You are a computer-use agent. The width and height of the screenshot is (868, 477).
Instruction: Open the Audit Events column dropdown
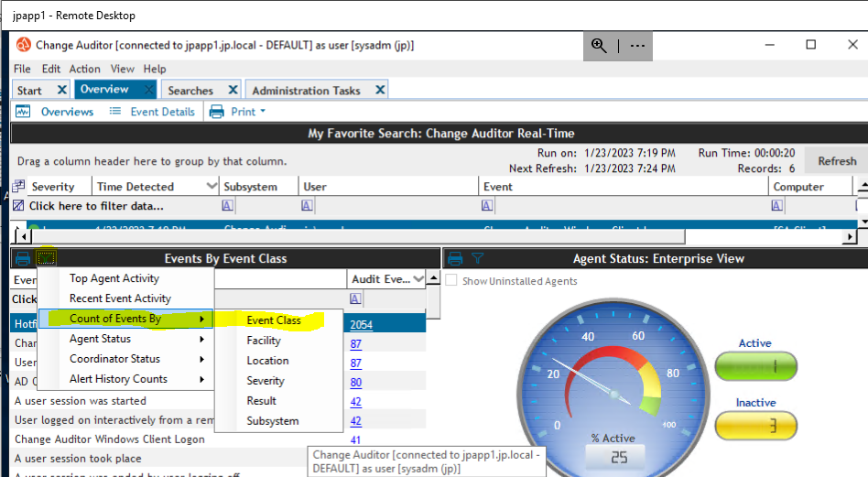418,279
